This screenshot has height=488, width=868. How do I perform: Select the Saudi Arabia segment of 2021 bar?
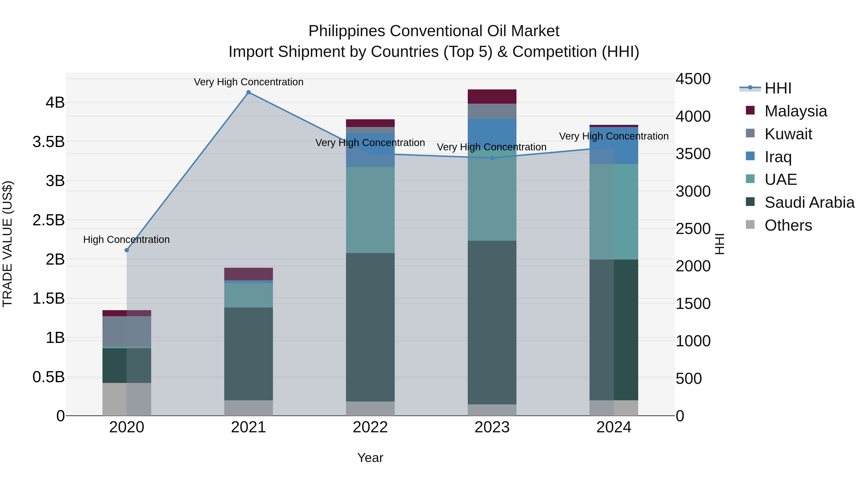[x=248, y=354]
